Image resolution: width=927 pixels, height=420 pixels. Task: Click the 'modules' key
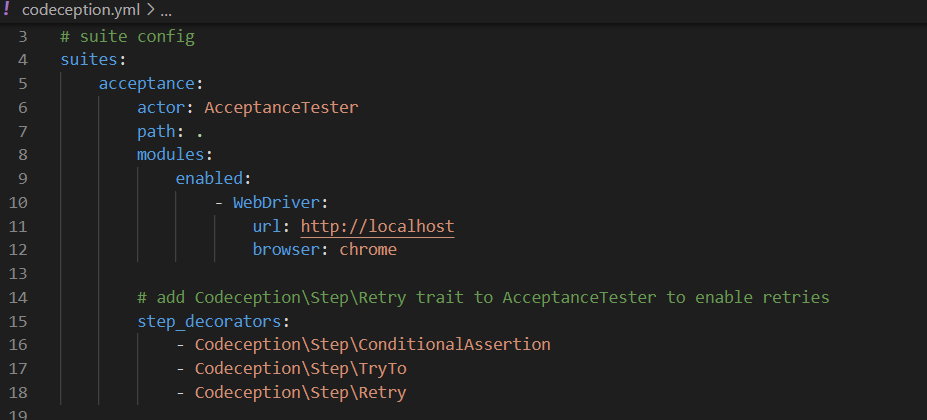pos(170,155)
